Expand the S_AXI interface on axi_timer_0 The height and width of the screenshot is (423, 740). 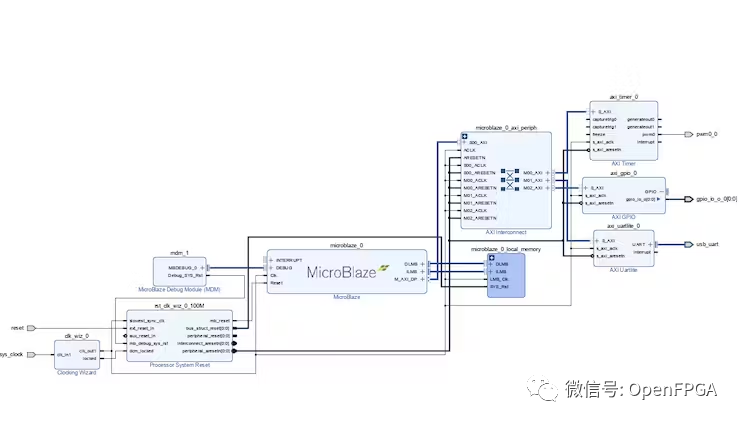(595, 111)
